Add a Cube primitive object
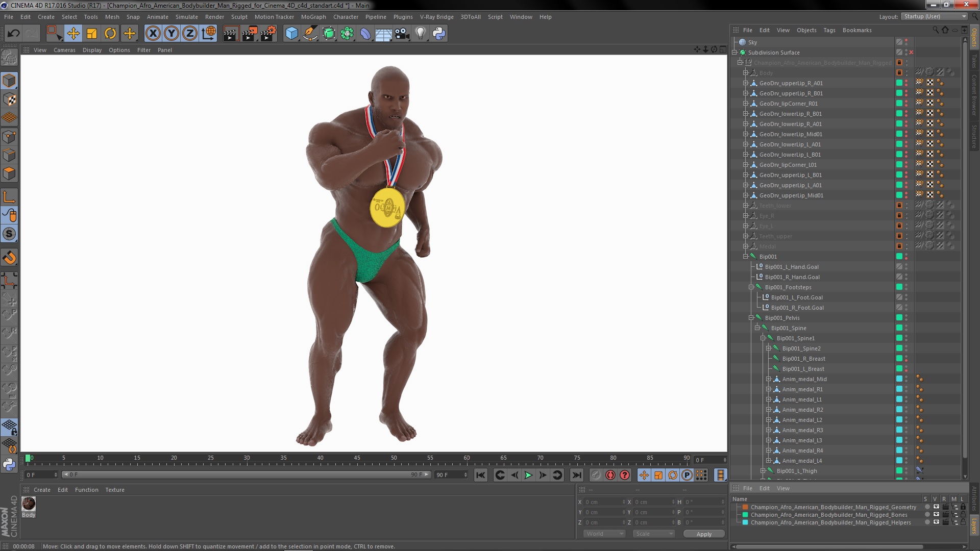 [291, 34]
